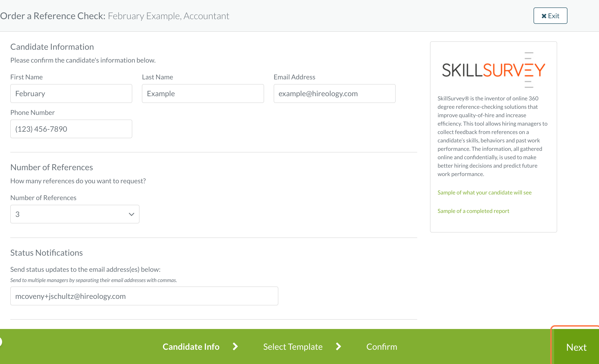Image resolution: width=599 pixels, height=364 pixels.
Task: Click the First Name field containing February
Action: coord(71,93)
